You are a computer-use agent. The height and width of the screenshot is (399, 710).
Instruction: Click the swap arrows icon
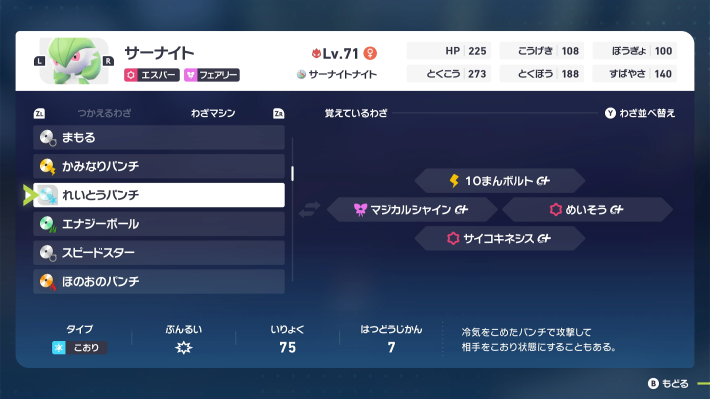point(309,210)
